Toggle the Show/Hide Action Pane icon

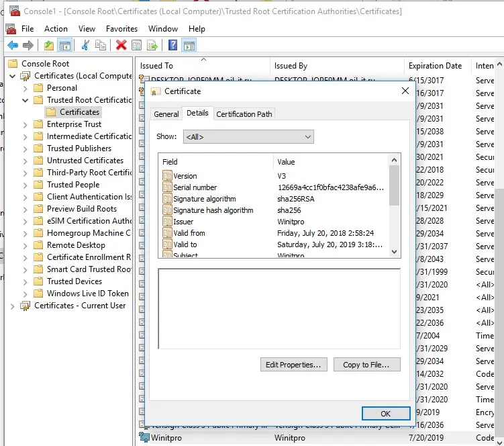(189, 46)
